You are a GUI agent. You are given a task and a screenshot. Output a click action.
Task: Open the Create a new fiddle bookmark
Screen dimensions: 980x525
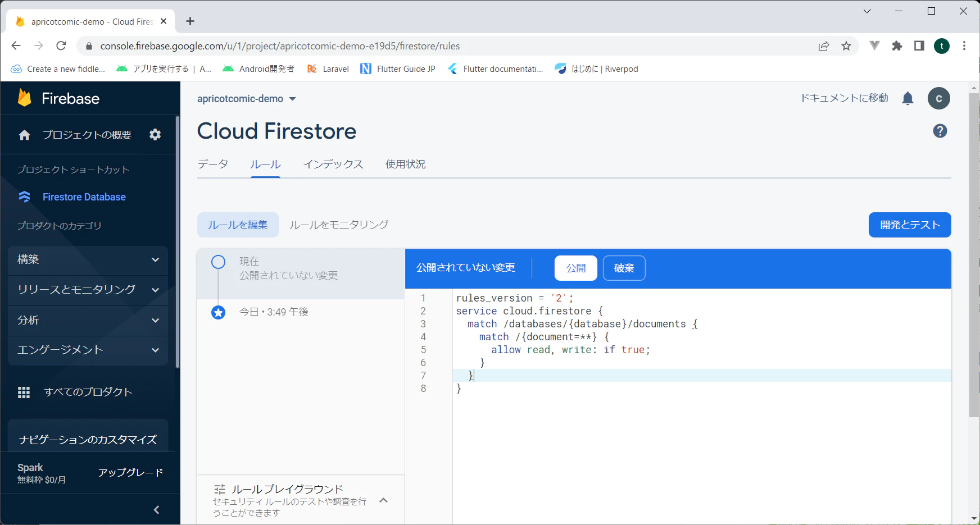(x=58, y=69)
